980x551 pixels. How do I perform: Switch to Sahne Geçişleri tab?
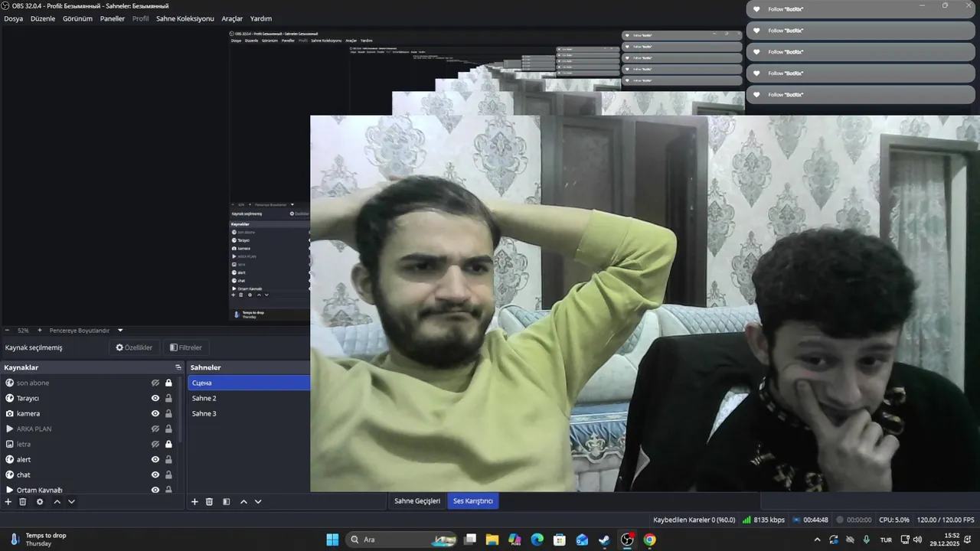(x=417, y=500)
